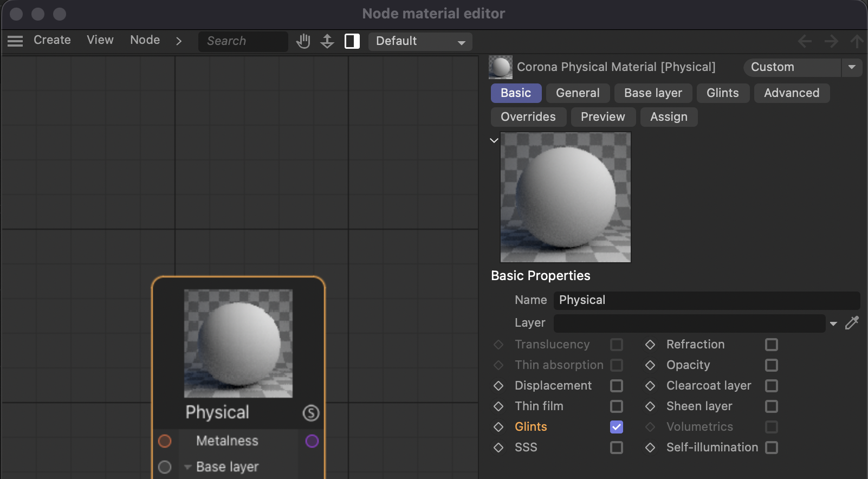868x479 pixels.
Task: Enable the SSS checkbox
Action: coord(617,448)
